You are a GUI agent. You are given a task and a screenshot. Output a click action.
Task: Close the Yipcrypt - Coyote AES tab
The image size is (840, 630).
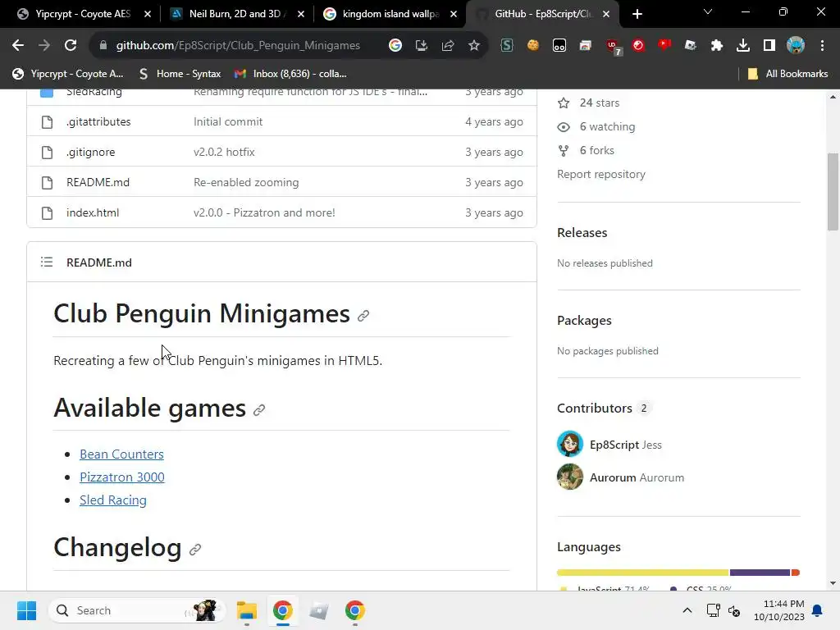point(148,14)
